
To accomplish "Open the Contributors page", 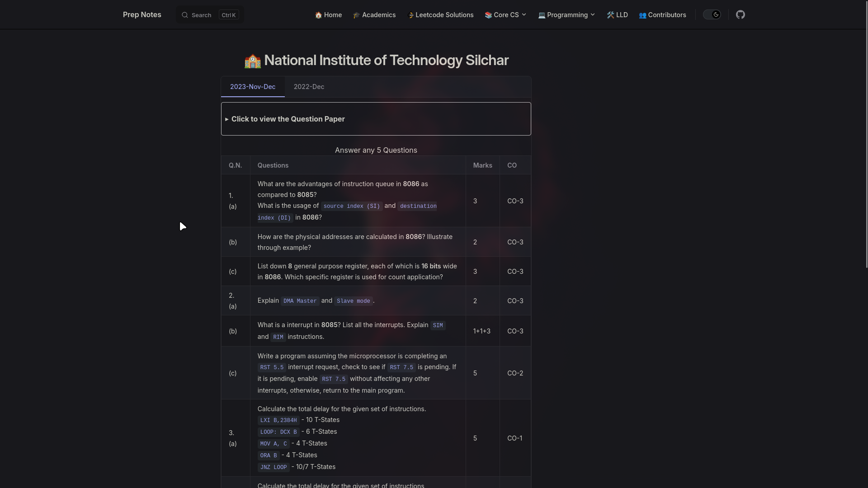I will point(666,15).
